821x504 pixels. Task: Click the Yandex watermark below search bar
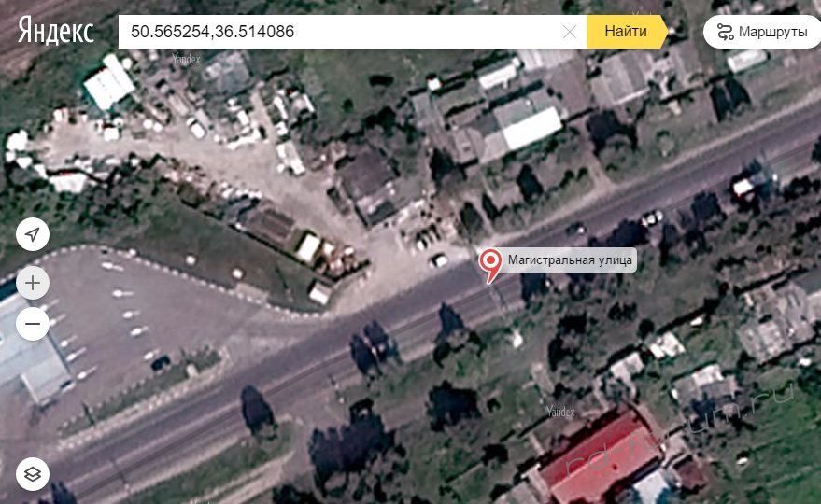coord(187,59)
